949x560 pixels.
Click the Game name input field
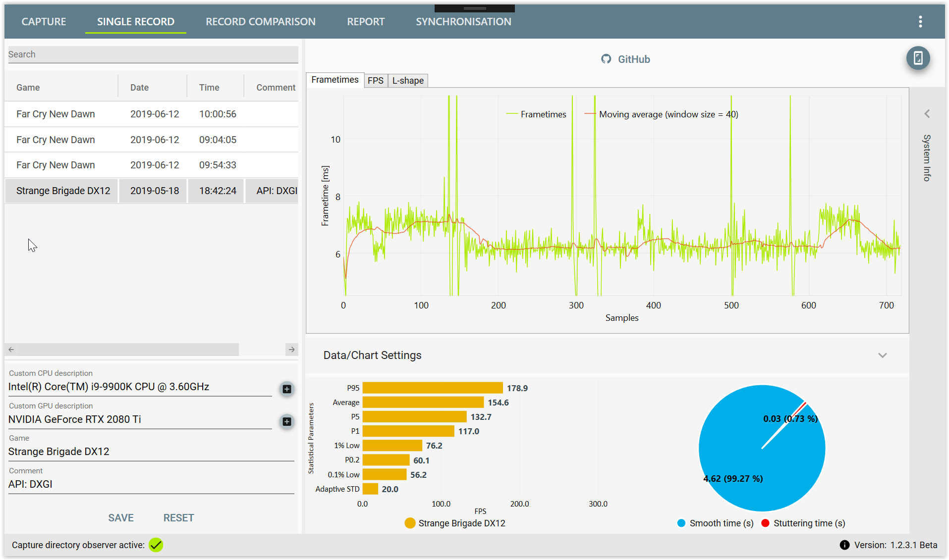151,452
